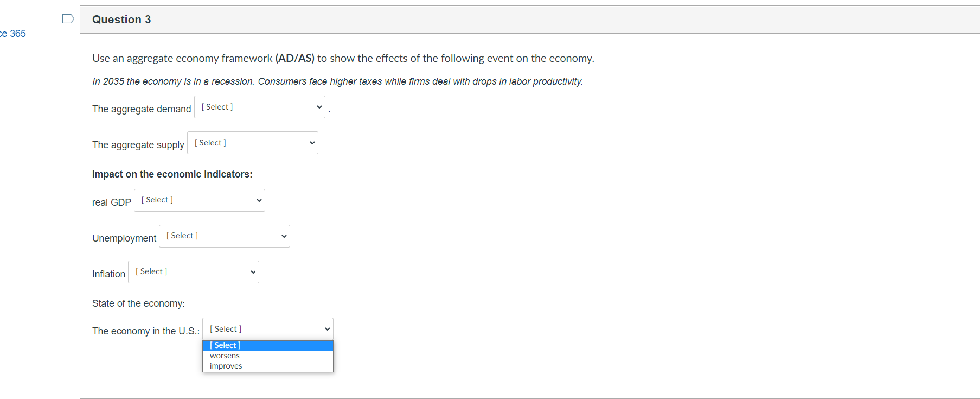Click the "State of the economy" label
The width and height of the screenshot is (980, 399).
139,303
